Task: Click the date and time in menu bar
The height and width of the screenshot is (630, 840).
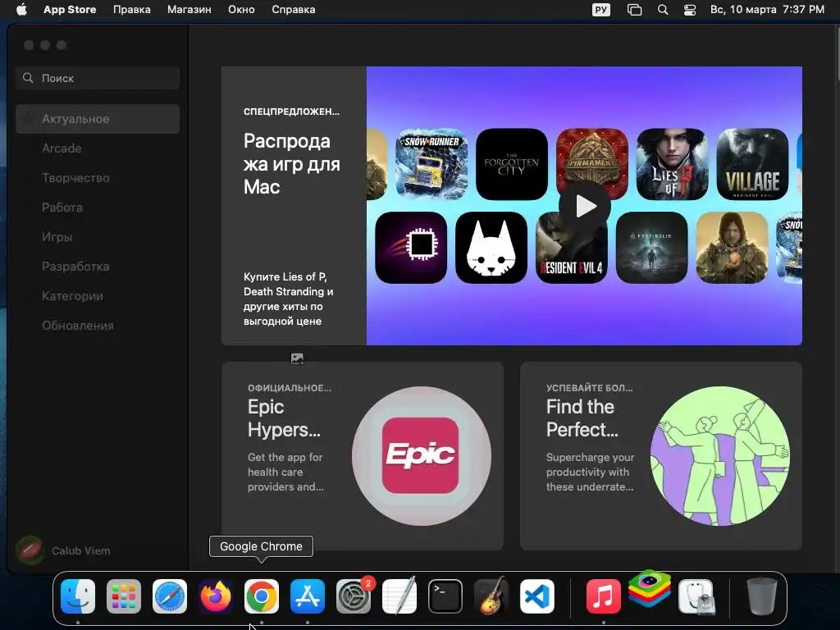Action: pyautogui.click(x=767, y=10)
